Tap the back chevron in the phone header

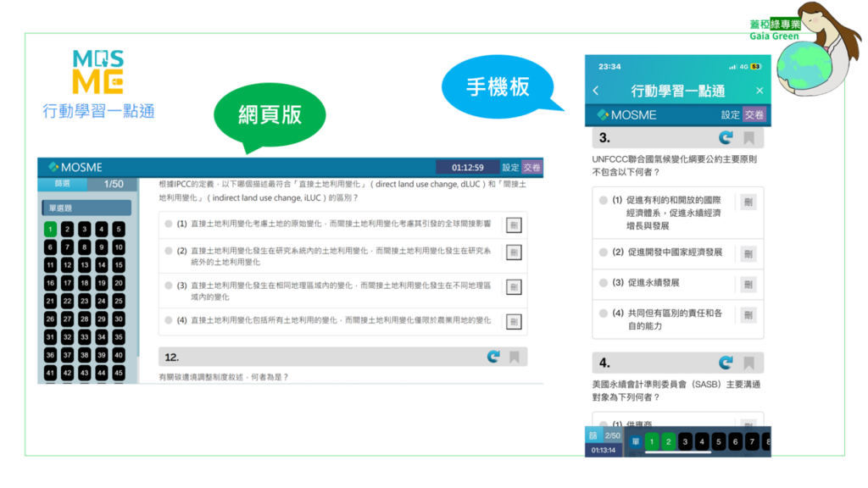596,91
